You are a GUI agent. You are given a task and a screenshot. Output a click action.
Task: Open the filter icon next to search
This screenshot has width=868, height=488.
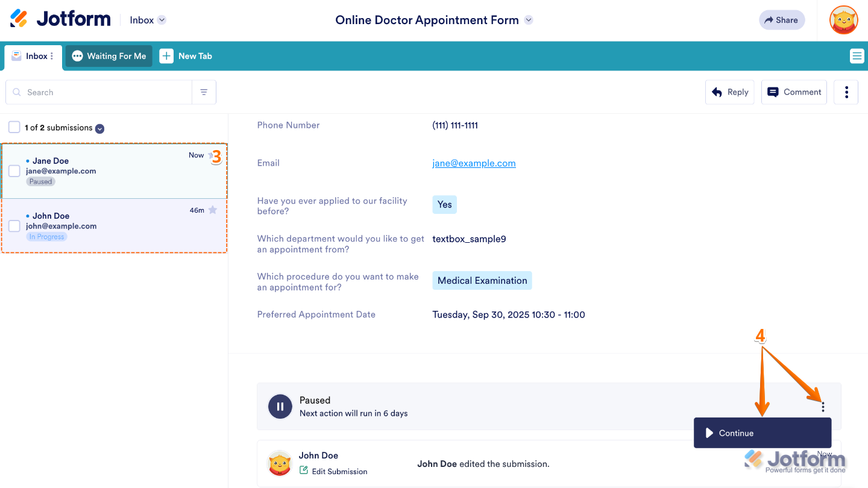tap(204, 92)
